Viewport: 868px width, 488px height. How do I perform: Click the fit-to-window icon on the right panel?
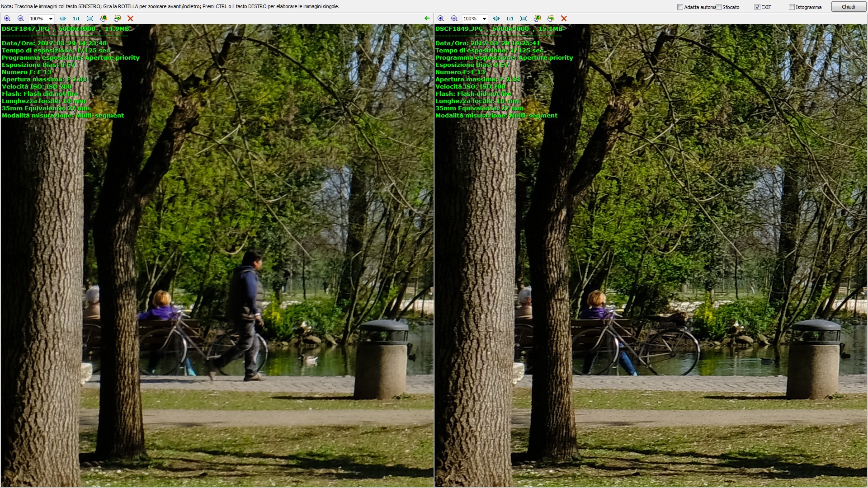tap(523, 19)
